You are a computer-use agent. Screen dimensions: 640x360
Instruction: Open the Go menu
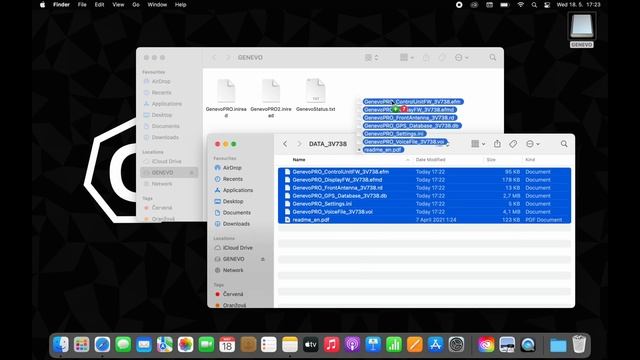(136, 5)
